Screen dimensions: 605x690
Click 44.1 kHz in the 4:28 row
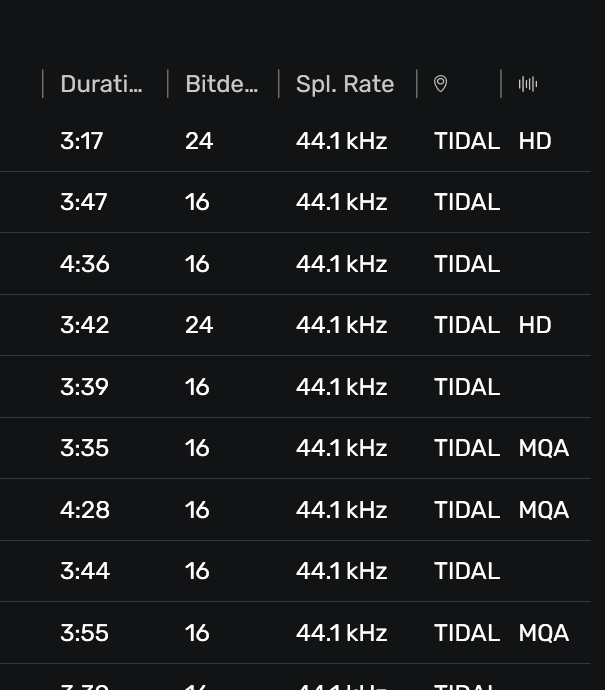pos(341,510)
